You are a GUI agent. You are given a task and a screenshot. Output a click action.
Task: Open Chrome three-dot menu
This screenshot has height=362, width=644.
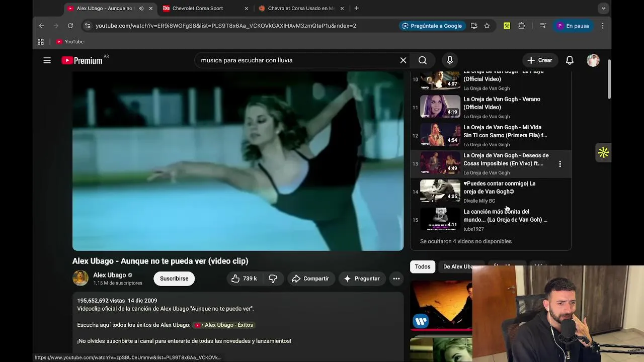click(603, 26)
